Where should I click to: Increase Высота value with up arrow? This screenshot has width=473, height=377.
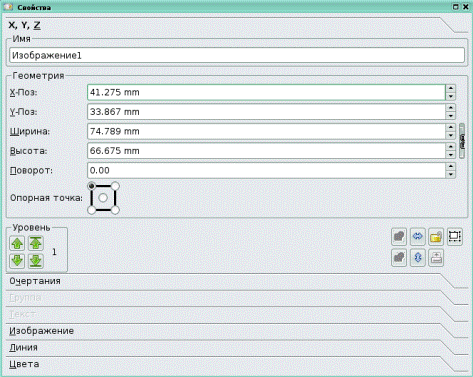(x=451, y=147)
